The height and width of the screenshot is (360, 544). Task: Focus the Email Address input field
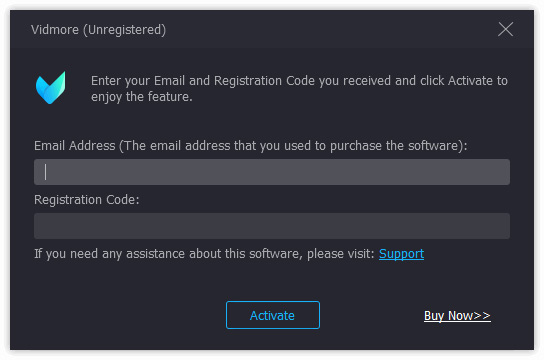(x=272, y=172)
